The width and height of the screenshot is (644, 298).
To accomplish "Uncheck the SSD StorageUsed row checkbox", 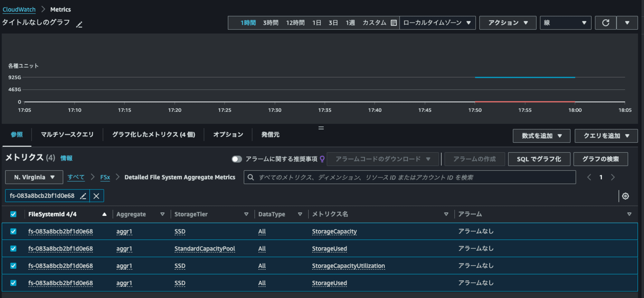I will pos(13,283).
